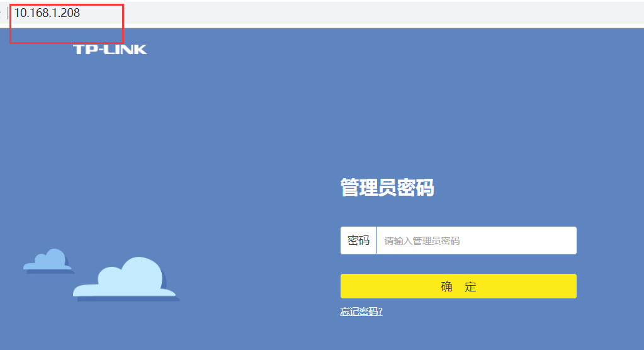Click the 管理员密码 heading text
Screen dimensions: 644x350
(387, 188)
